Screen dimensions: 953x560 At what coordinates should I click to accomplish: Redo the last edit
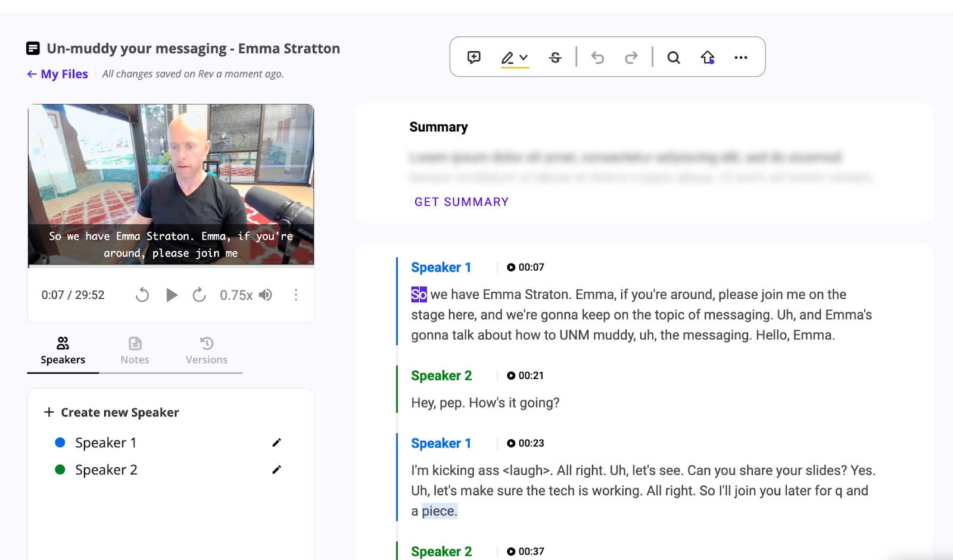[631, 58]
